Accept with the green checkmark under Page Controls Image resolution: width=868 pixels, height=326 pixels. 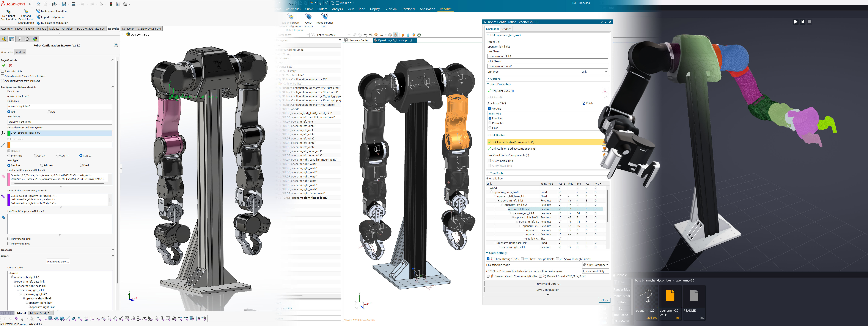click(x=4, y=66)
